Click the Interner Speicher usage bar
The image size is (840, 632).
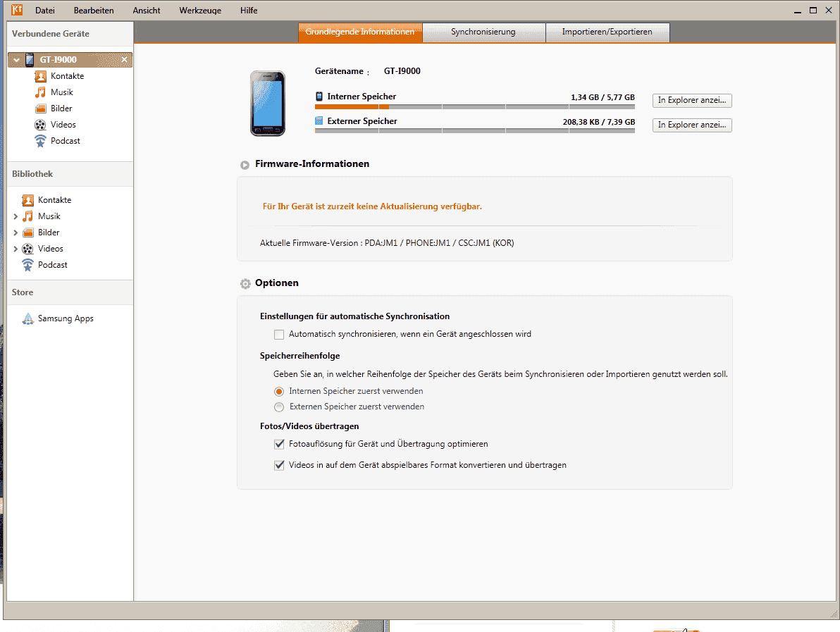coord(475,107)
